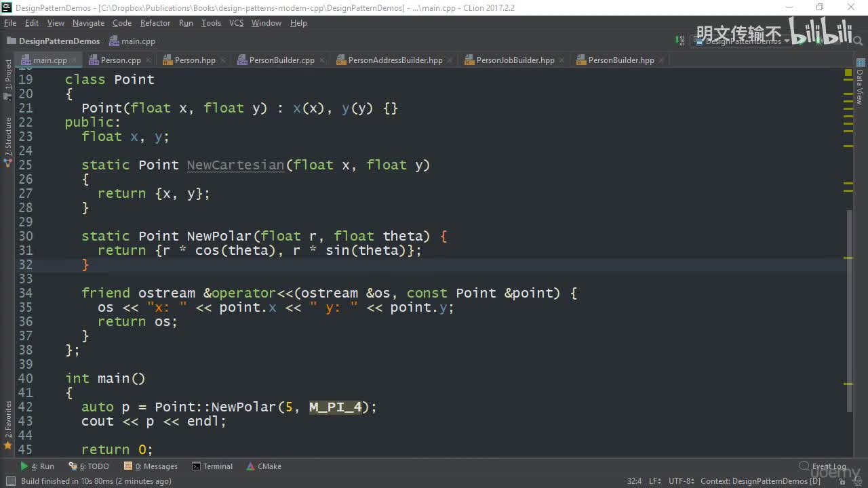
Task: Open the Edit menu
Action: (x=32, y=23)
